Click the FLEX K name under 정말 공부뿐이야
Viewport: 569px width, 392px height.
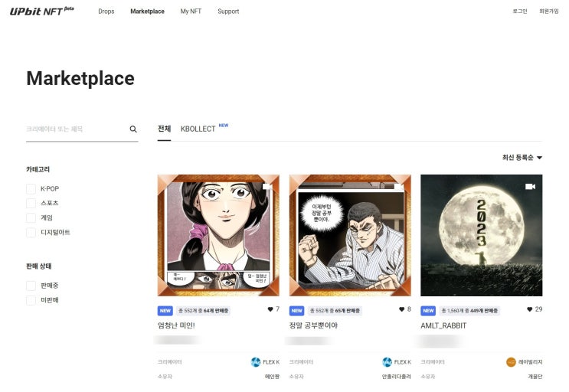tap(403, 362)
